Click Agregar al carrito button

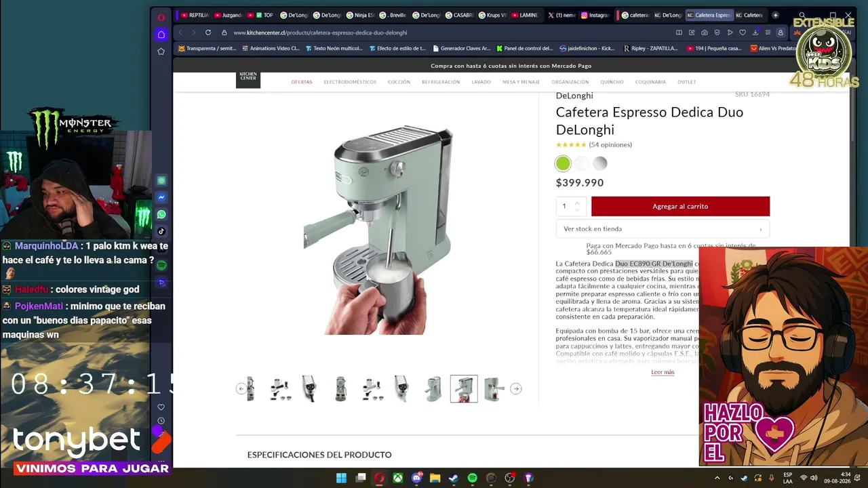tap(680, 206)
